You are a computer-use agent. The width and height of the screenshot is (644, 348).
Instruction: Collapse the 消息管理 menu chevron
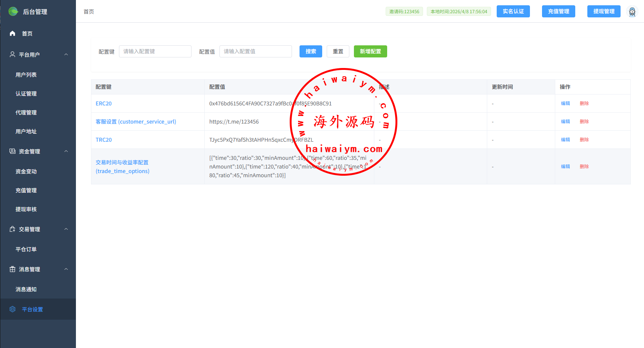click(66, 269)
